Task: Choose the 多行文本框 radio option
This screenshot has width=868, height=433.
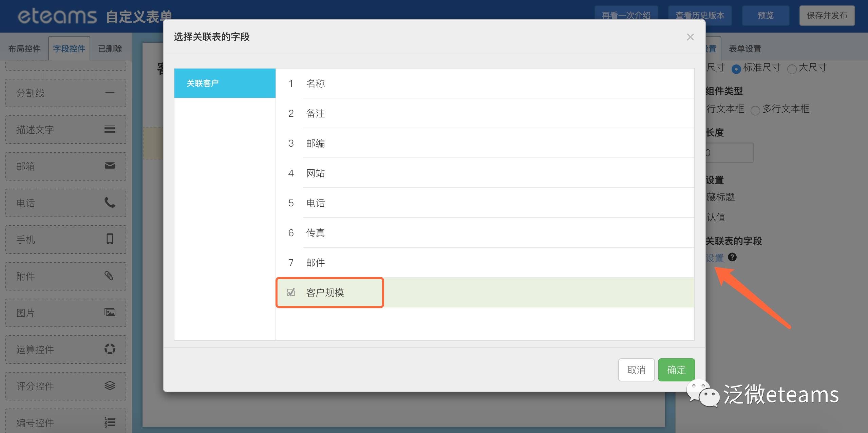Action: click(755, 111)
